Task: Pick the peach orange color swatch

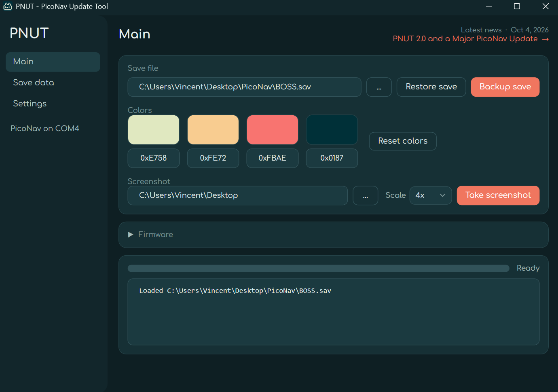Action: pos(213,130)
